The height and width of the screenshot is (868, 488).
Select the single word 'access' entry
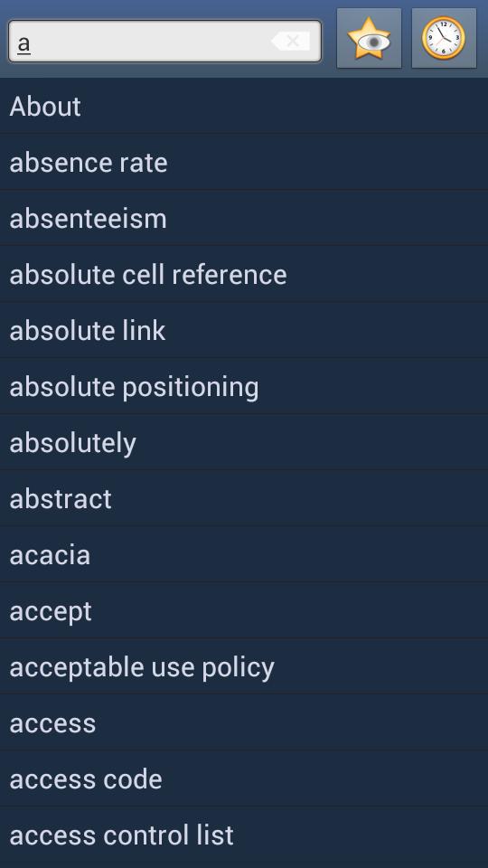coord(244,723)
